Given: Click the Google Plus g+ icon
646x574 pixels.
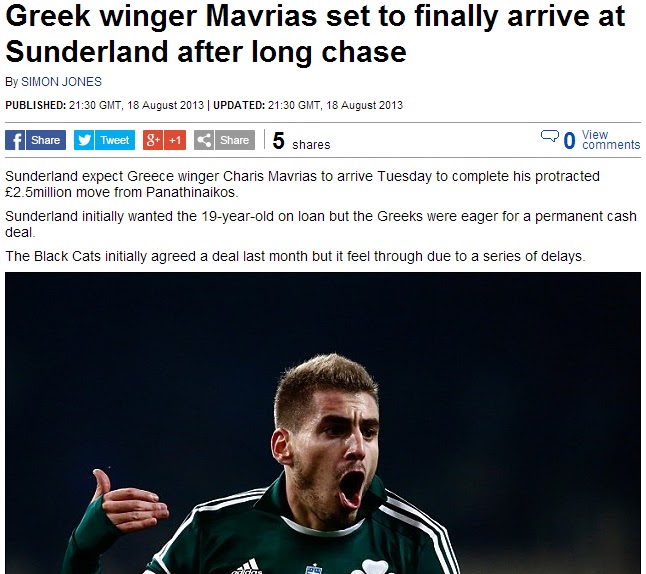Looking at the screenshot, I should (x=153, y=140).
